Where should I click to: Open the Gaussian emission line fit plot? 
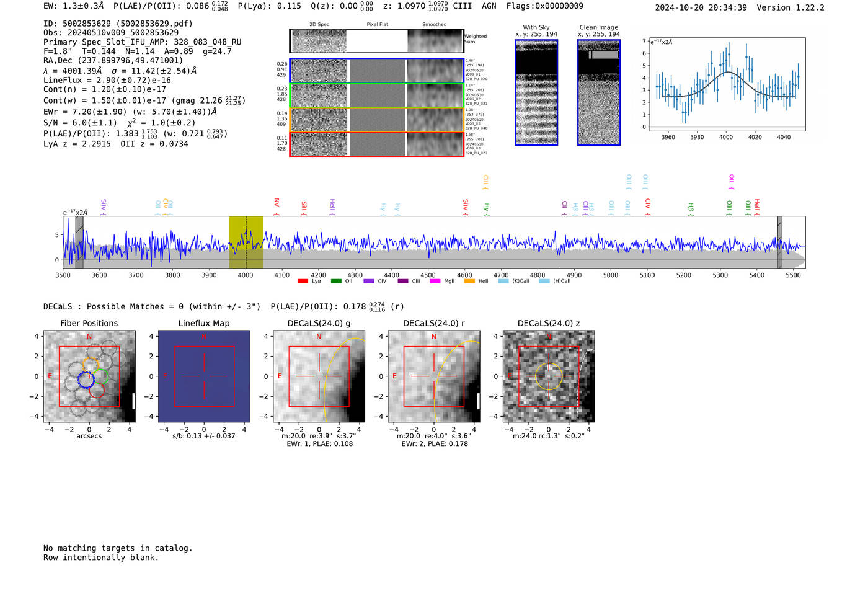tap(727, 84)
